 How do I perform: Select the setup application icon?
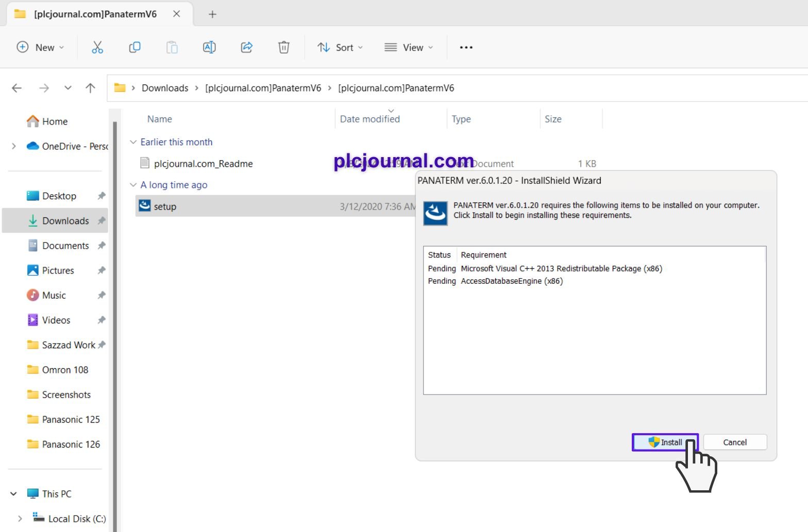click(145, 206)
